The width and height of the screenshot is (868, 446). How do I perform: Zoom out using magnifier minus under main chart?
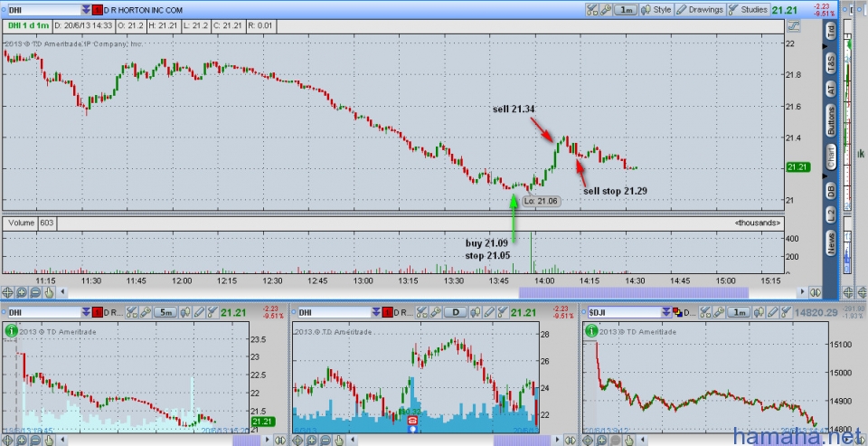pos(35,292)
